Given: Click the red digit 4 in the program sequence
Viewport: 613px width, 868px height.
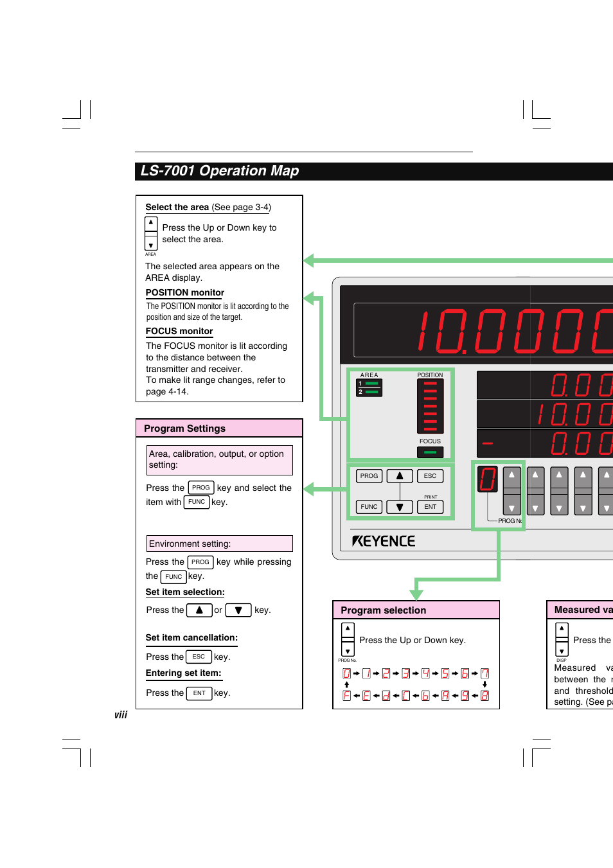Looking at the screenshot, I should (x=425, y=673).
